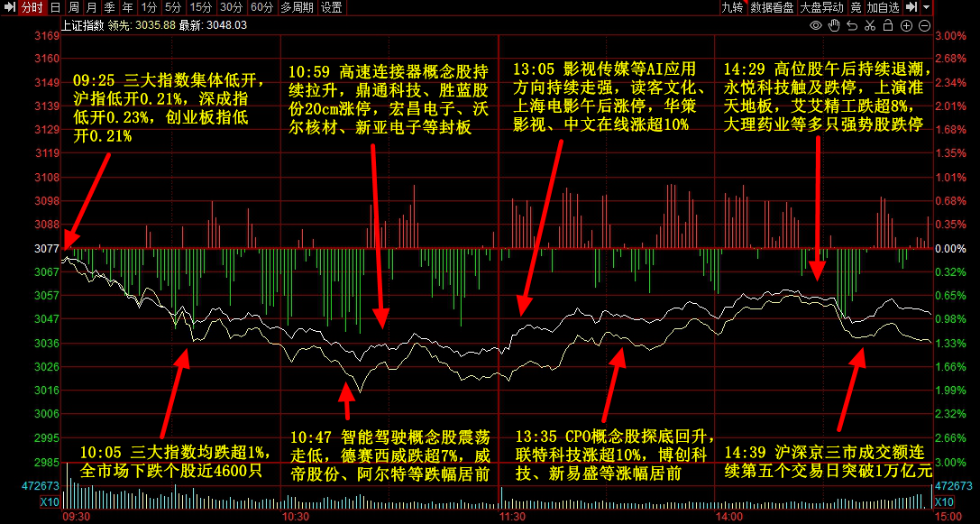Viewport: 980px width, 524px height.
Task: Zoom in with the plus icon
Action: [906, 25]
